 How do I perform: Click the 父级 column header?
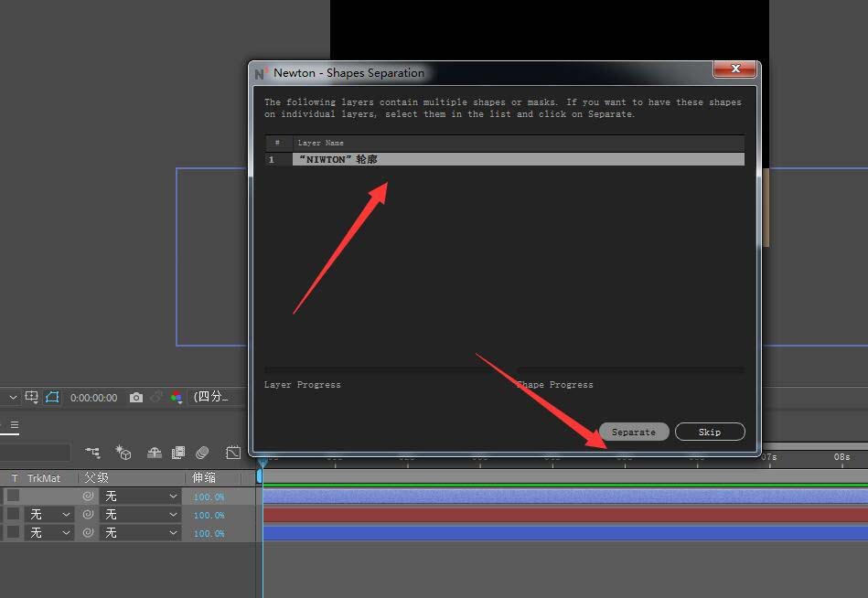[x=96, y=477]
